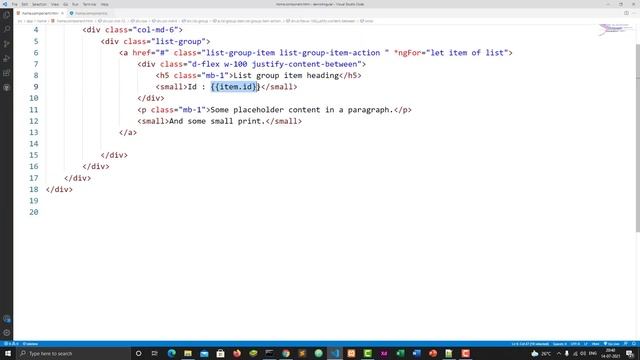
Task: Open Excel from taskbar
Action: (400, 353)
